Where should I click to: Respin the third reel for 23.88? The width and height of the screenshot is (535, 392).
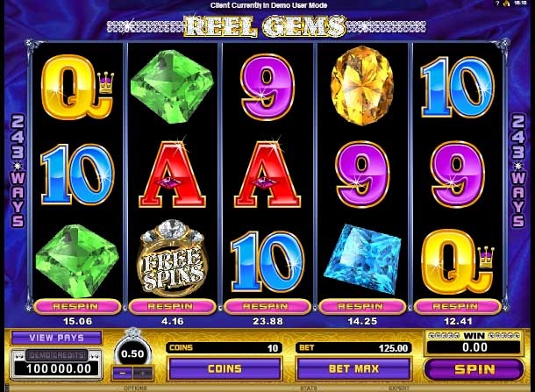click(x=267, y=306)
